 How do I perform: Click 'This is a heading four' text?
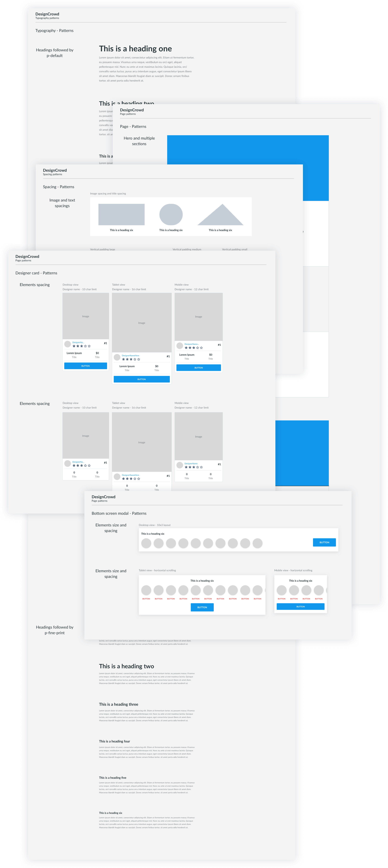tap(115, 741)
